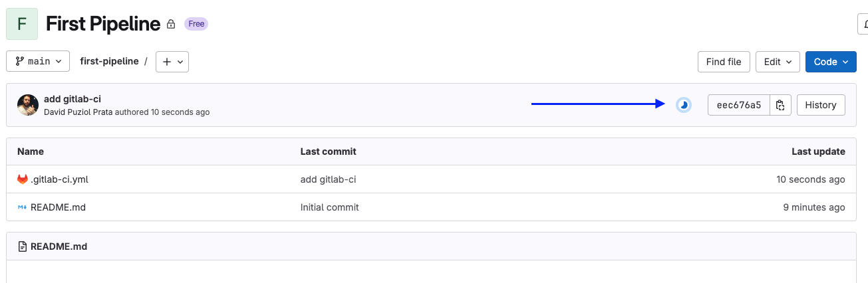Click the Free plan badge

[196, 24]
